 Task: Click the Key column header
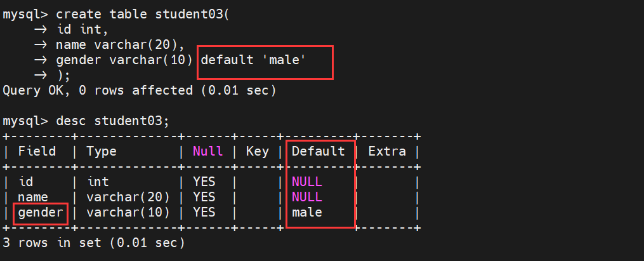tap(256, 151)
